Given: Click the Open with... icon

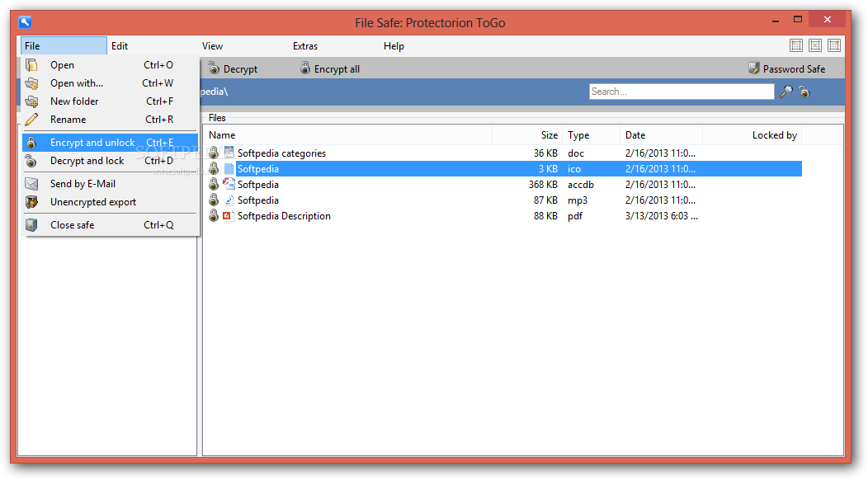Looking at the screenshot, I should (31, 83).
